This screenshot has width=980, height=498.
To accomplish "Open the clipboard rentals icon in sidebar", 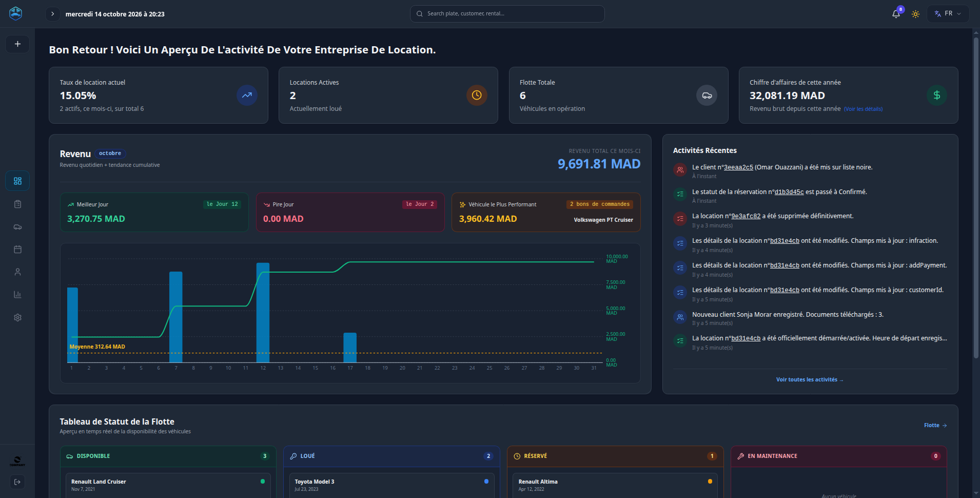I will click(17, 204).
